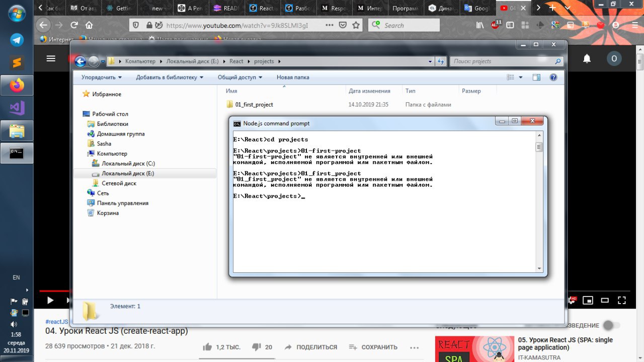Viewport: 644px width, 362px height.
Task: Open page actions three-dots menu in address bar
Action: (x=329, y=25)
